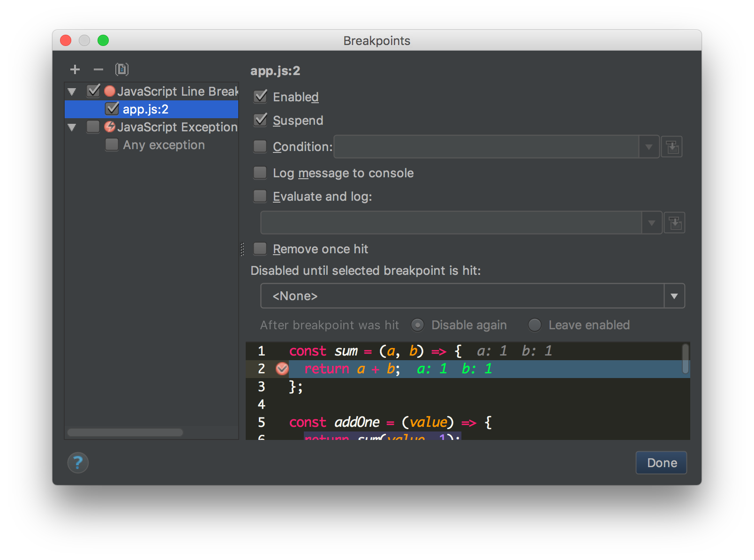The image size is (754, 560).
Task: Click the expand editor icon under Evaluate and log
Action: click(675, 223)
